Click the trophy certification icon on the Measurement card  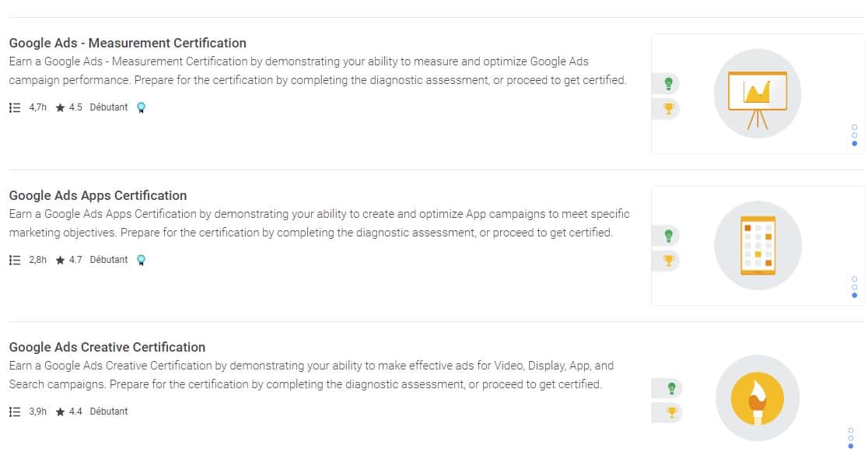668,109
